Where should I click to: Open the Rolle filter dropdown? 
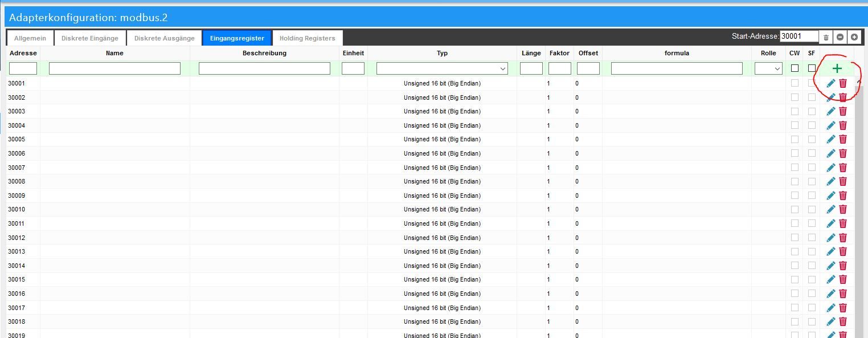[x=768, y=68]
